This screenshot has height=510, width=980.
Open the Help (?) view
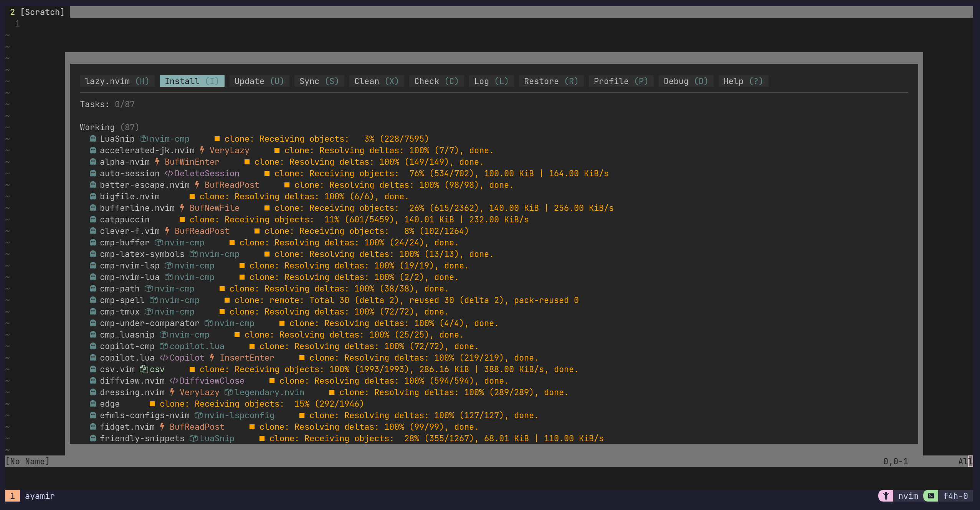[x=743, y=81]
